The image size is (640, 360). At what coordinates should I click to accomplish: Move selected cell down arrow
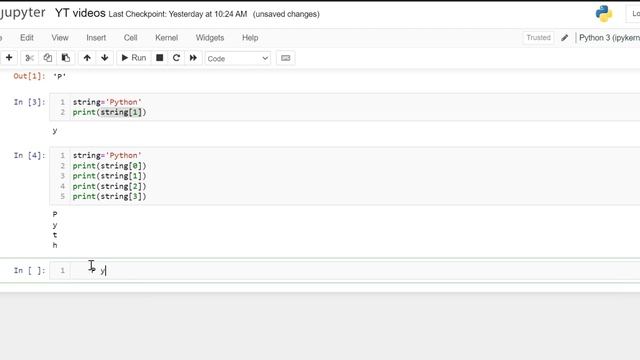pyautogui.click(x=105, y=58)
